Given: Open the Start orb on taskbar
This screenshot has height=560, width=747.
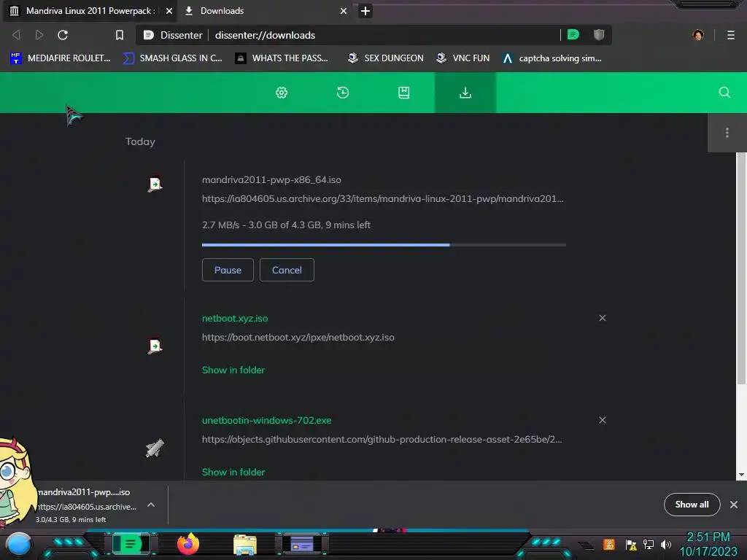Looking at the screenshot, I should point(19,544).
